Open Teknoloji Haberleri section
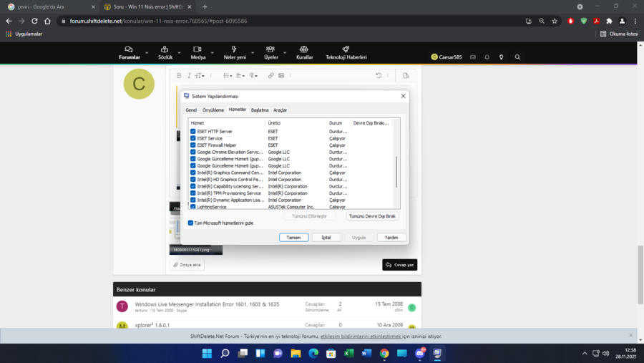 [x=346, y=52]
